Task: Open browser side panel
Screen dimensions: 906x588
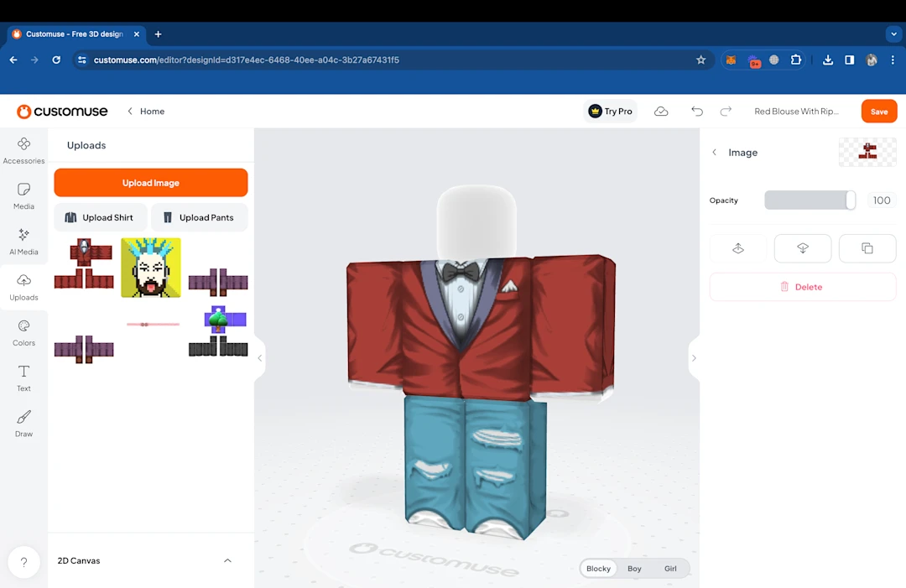Action: [849, 60]
